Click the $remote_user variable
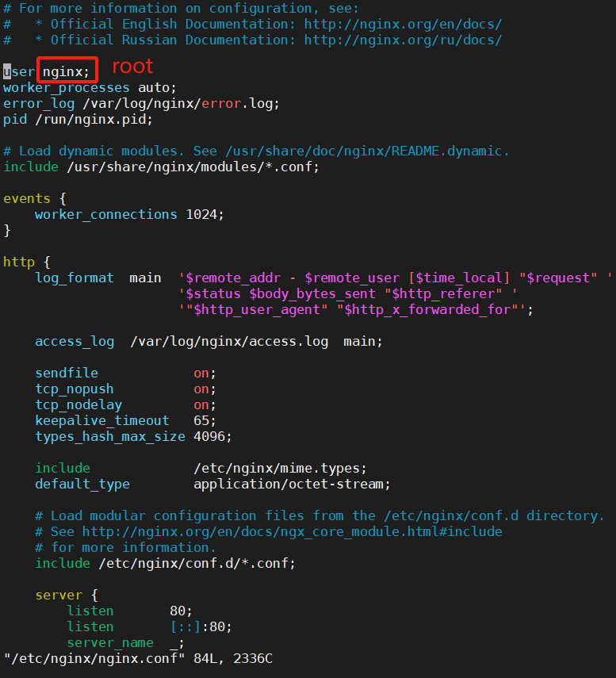 point(352,278)
